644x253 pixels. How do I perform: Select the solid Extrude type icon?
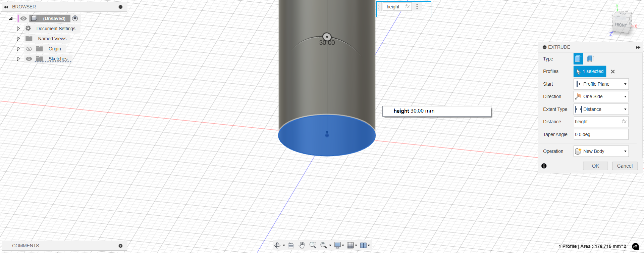point(578,59)
